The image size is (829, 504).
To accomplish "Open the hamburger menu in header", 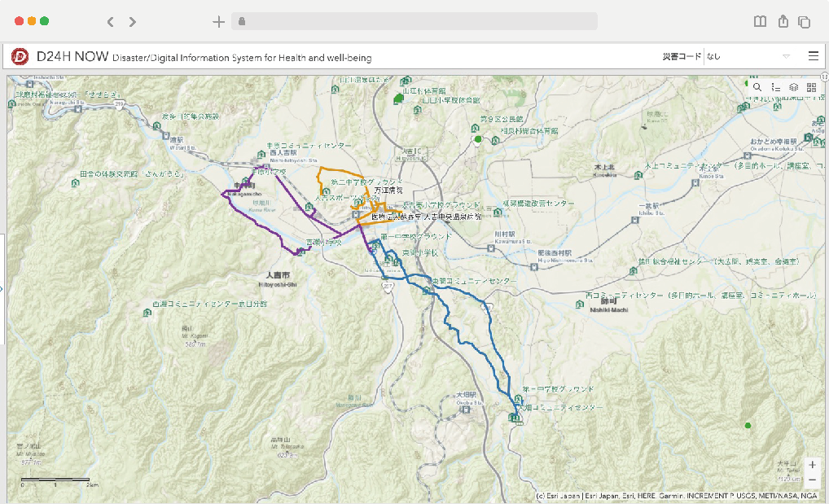I will click(814, 57).
